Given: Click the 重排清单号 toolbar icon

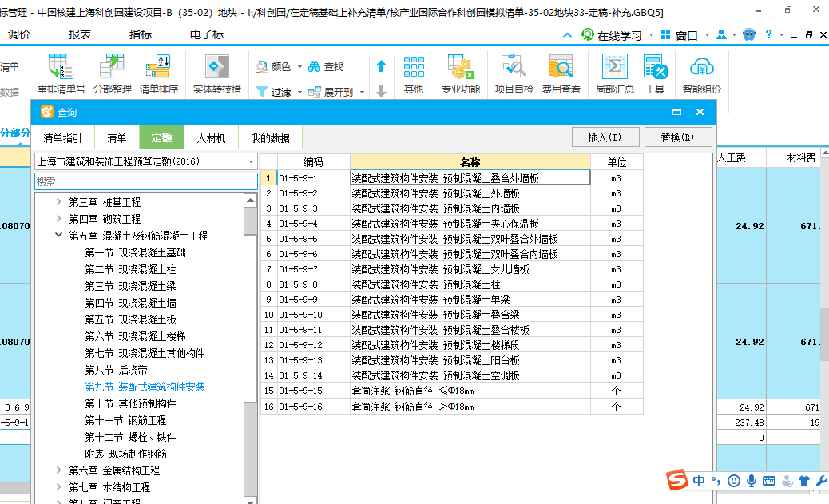Looking at the screenshot, I should pos(61,66).
